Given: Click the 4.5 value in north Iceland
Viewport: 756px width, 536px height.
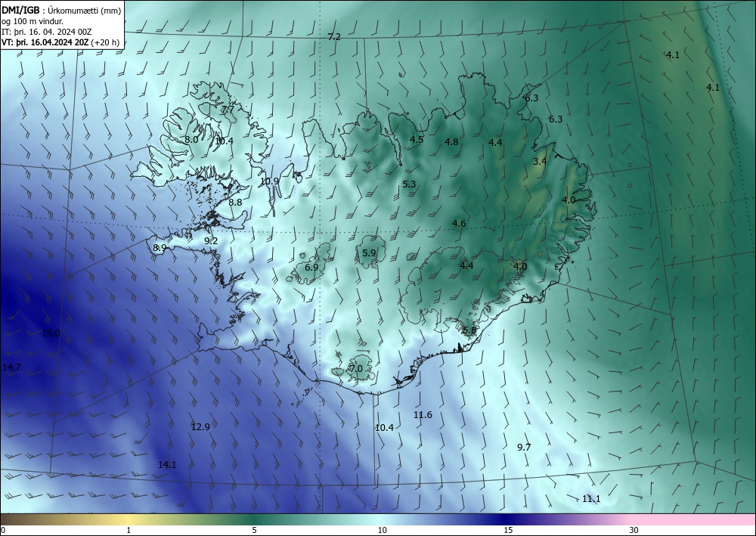Looking at the screenshot, I should pos(417,139).
